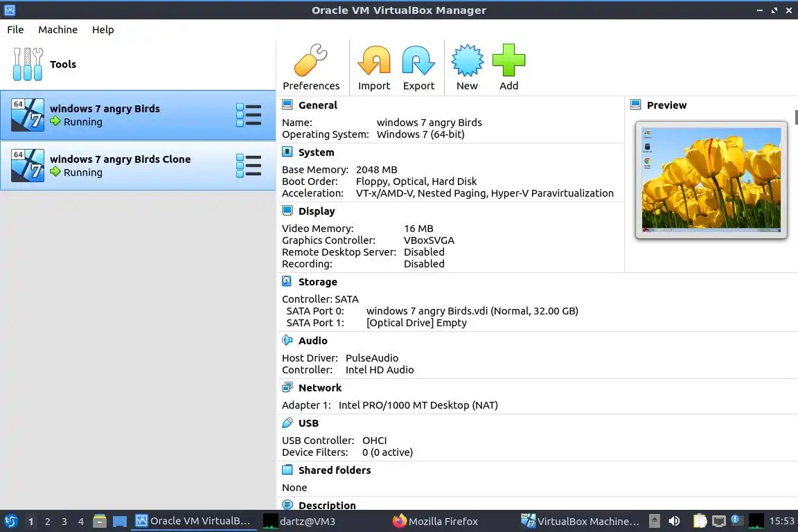
Task: Switch to workspace 3
Action: pyautogui.click(x=64, y=522)
